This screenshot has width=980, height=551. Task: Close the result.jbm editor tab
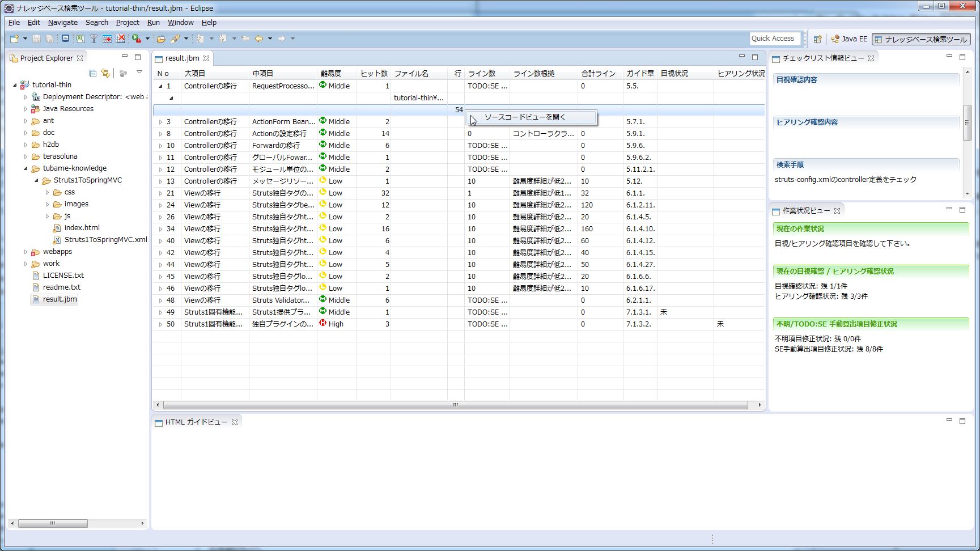click(206, 58)
